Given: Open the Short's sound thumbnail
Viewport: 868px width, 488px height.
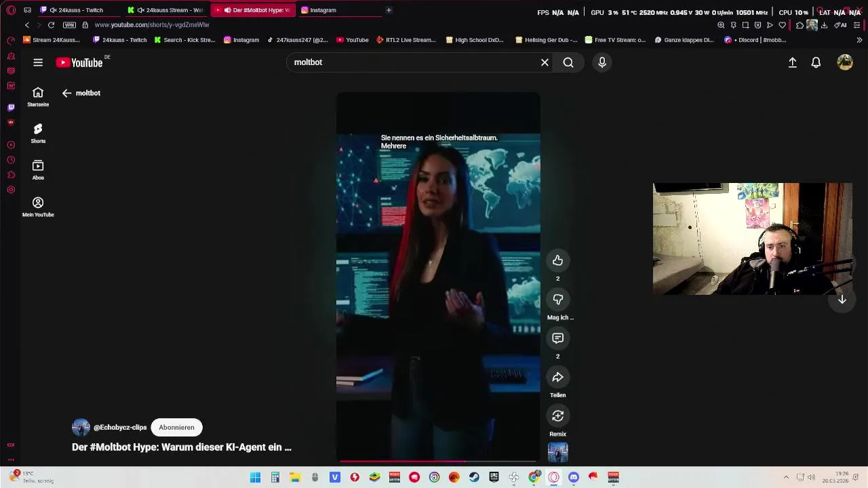Looking at the screenshot, I should (x=557, y=452).
